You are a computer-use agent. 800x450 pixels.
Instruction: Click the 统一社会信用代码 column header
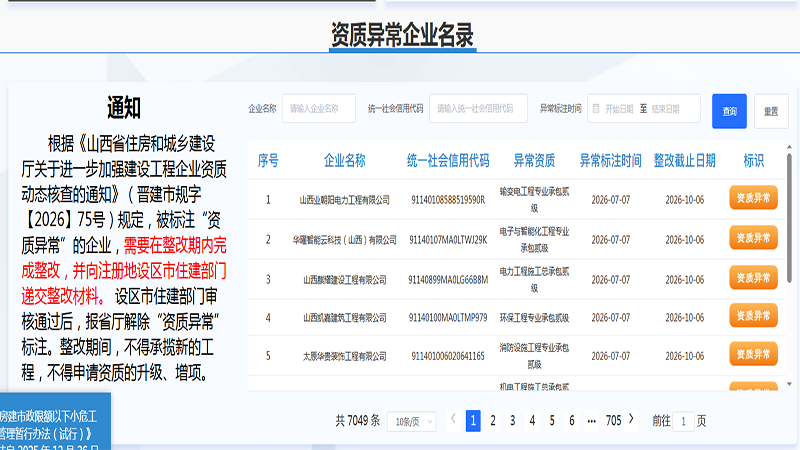tap(448, 161)
